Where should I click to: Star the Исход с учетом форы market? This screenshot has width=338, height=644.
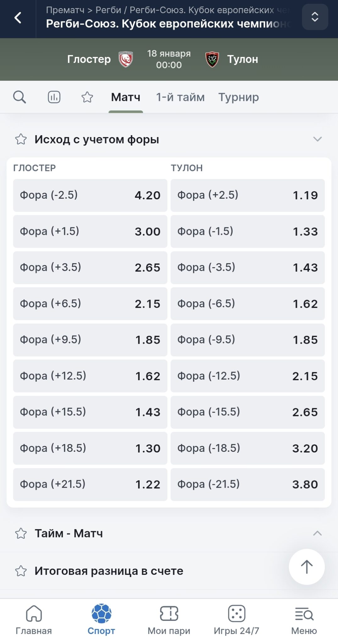click(x=21, y=139)
